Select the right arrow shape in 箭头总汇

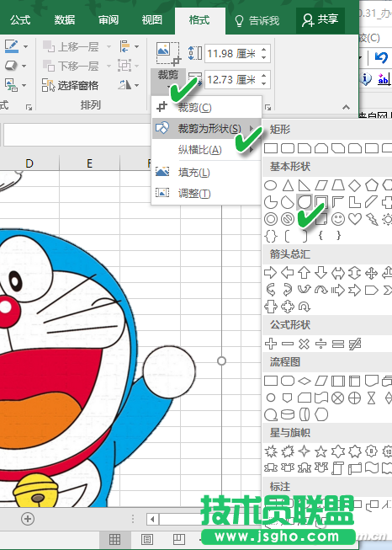pyautogui.click(x=270, y=273)
